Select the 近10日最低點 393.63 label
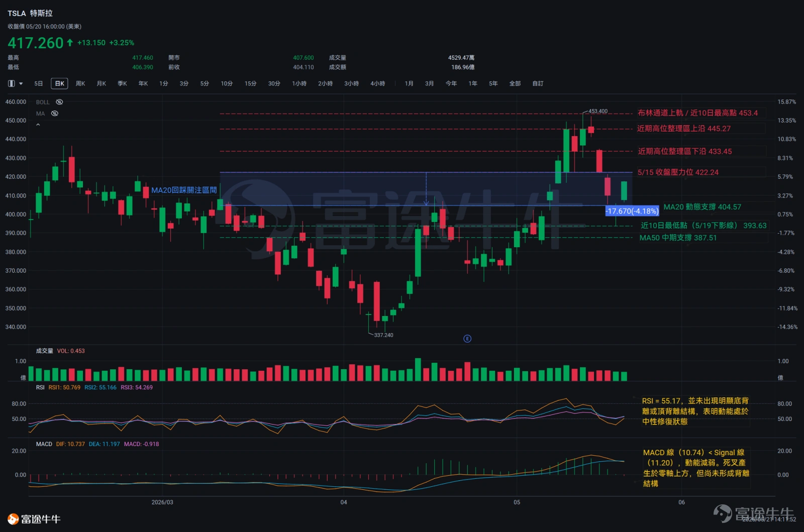 click(703, 226)
